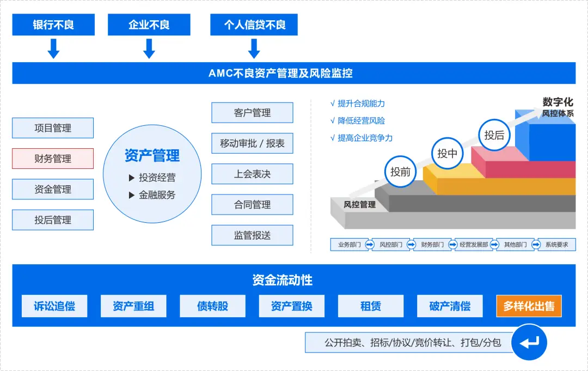Click the 投资经营 text
The height and width of the screenshot is (371, 588).
(157, 178)
